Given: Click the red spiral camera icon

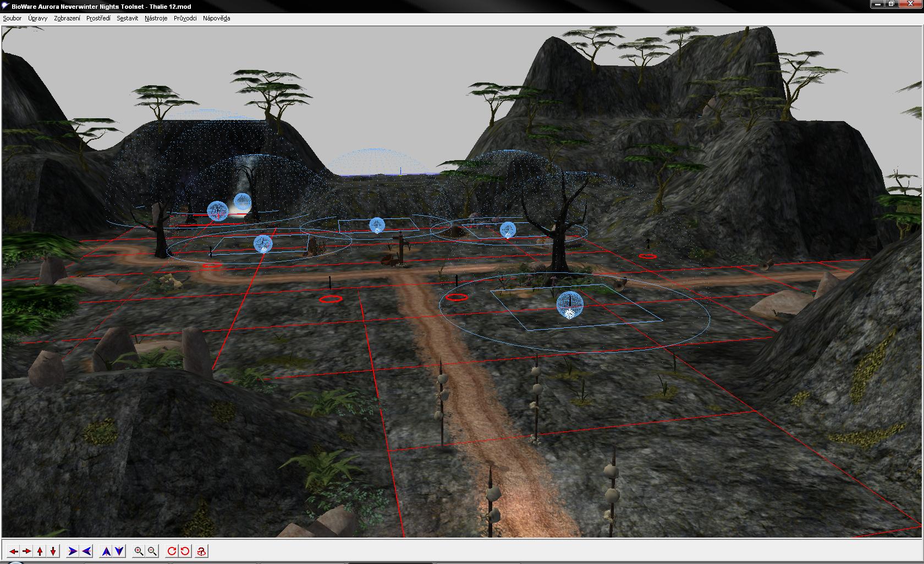Looking at the screenshot, I should click(x=201, y=551).
